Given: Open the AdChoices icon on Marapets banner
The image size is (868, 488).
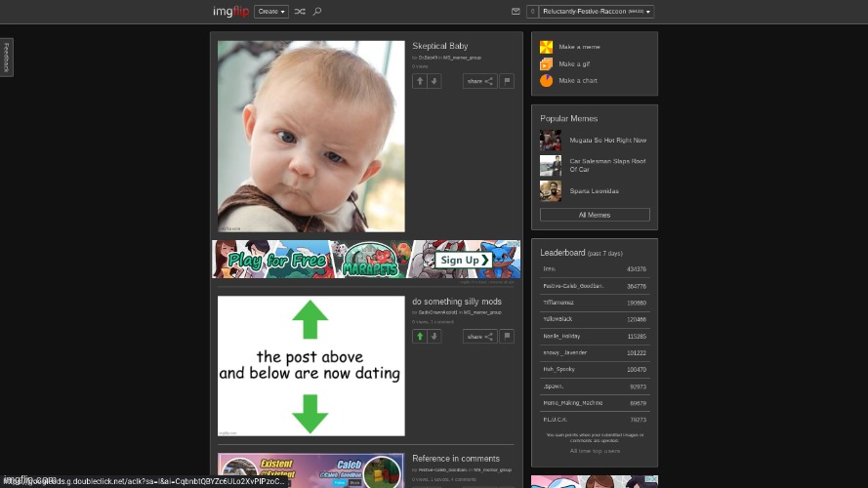Looking at the screenshot, I should click(x=515, y=244).
